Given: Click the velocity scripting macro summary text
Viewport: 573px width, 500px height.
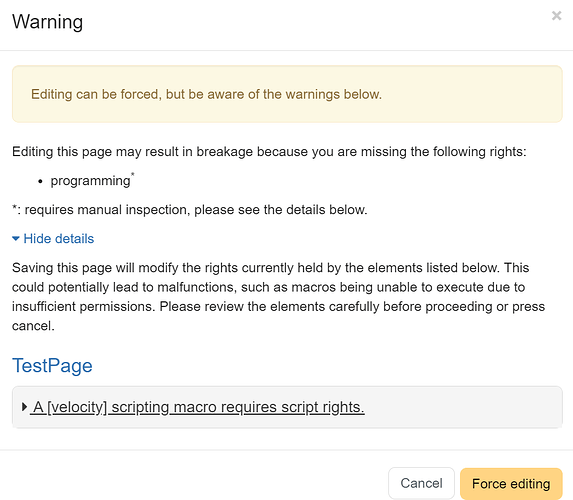Looking at the screenshot, I should (x=199, y=407).
